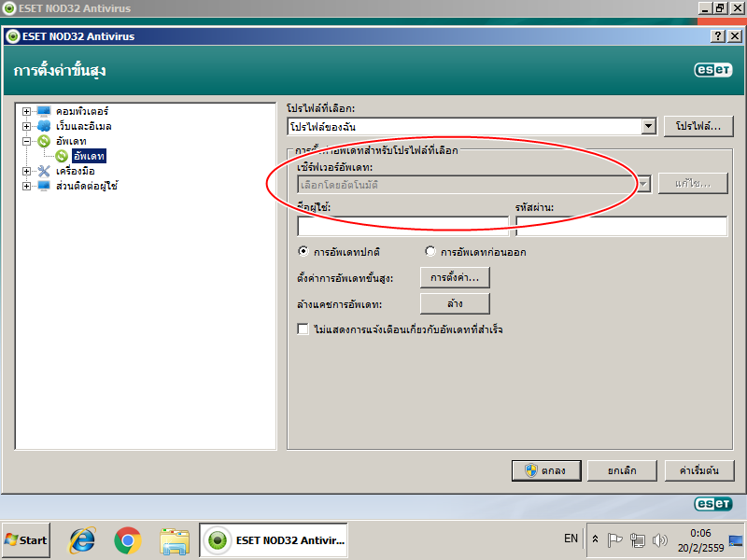This screenshot has width=747, height=560.
Task: Open the เลือกโดยอัตโนมัติ update server dropdown
Action: pos(644,184)
